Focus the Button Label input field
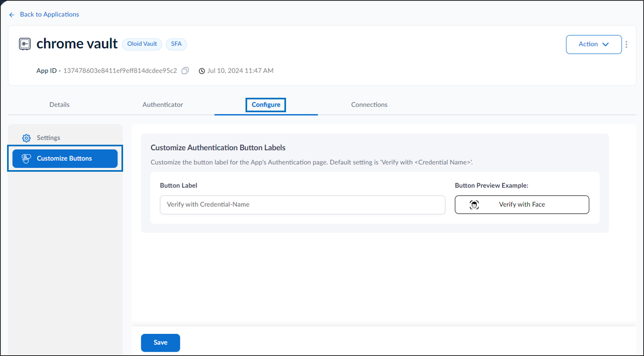This screenshot has width=644, height=356. coord(302,205)
